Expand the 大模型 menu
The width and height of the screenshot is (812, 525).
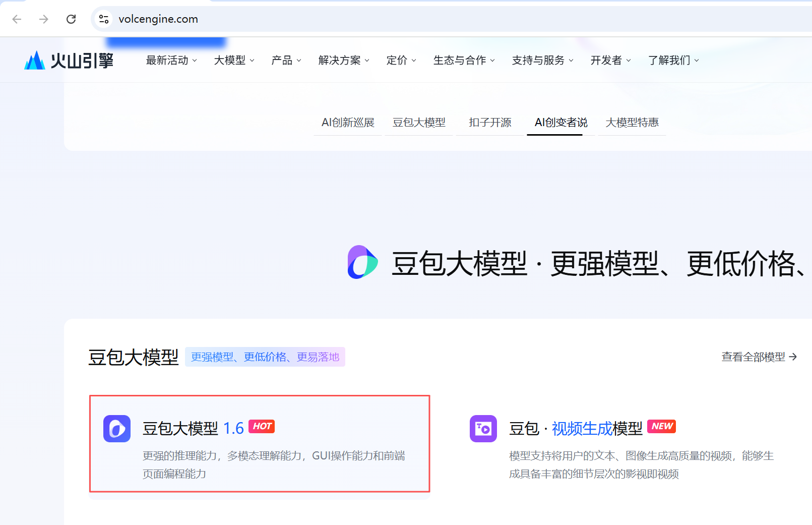[x=234, y=61]
